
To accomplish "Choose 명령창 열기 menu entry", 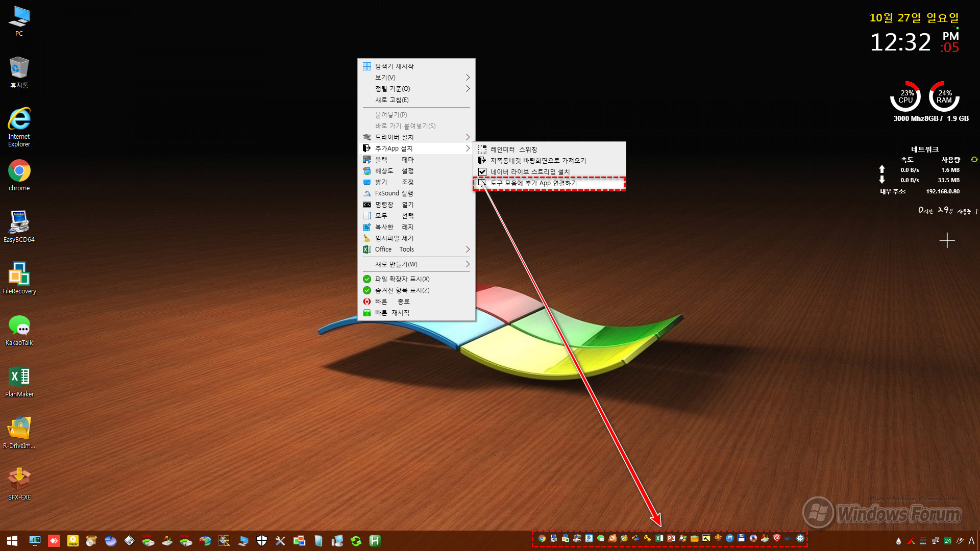I will coord(416,205).
